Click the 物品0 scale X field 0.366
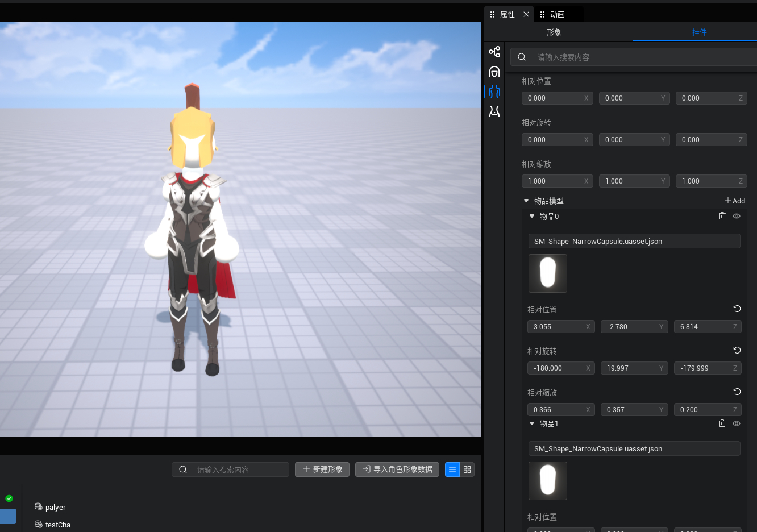 coord(561,410)
